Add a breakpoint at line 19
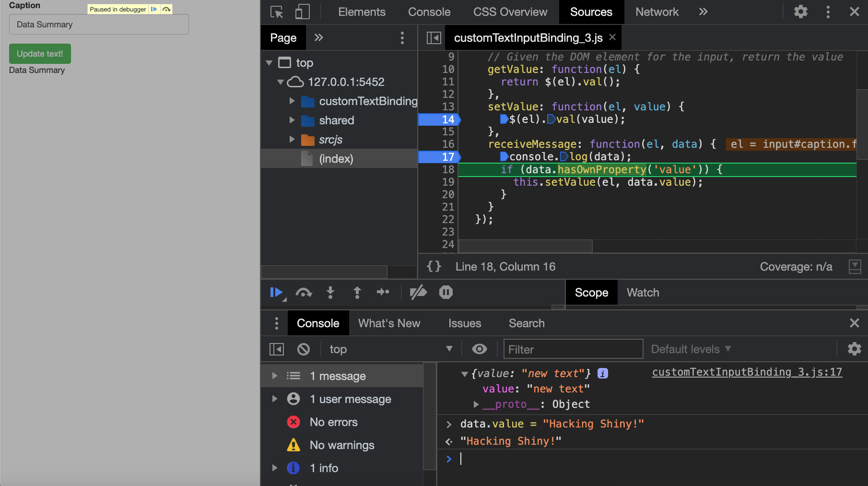 pyautogui.click(x=448, y=182)
